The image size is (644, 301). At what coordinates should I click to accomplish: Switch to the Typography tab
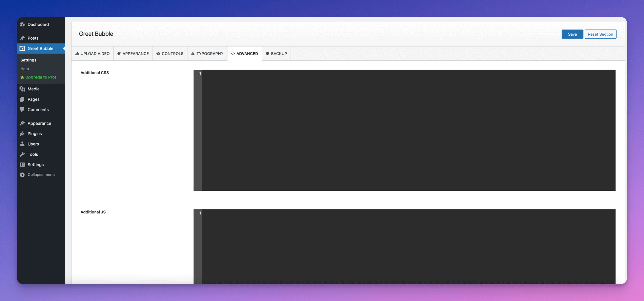click(x=207, y=54)
